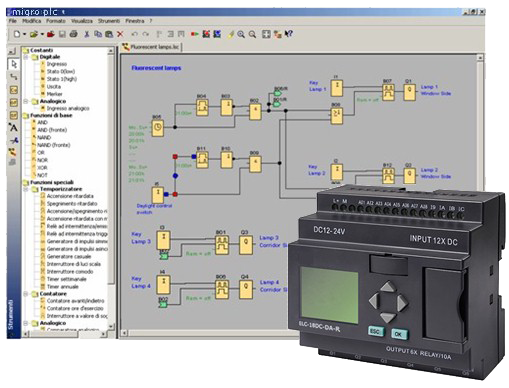The width and height of the screenshot is (509, 388).
Task: Click the Print toolbar icon
Action: (x=74, y=34)
